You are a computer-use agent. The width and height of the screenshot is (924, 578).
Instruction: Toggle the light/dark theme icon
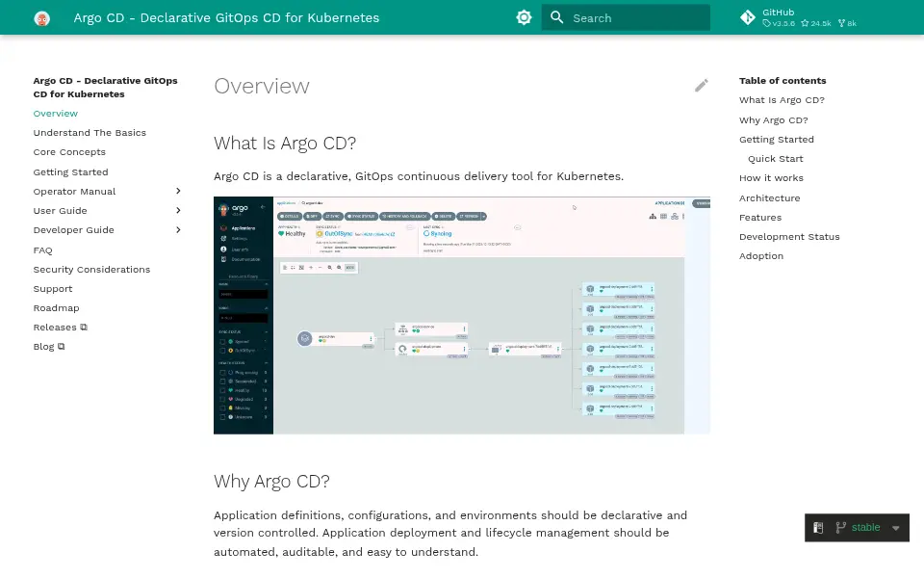524,17
